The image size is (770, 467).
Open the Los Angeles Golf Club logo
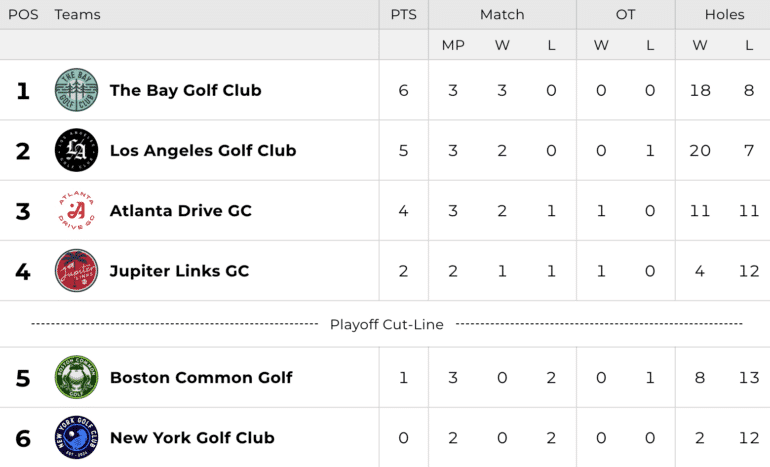point(76,150)
